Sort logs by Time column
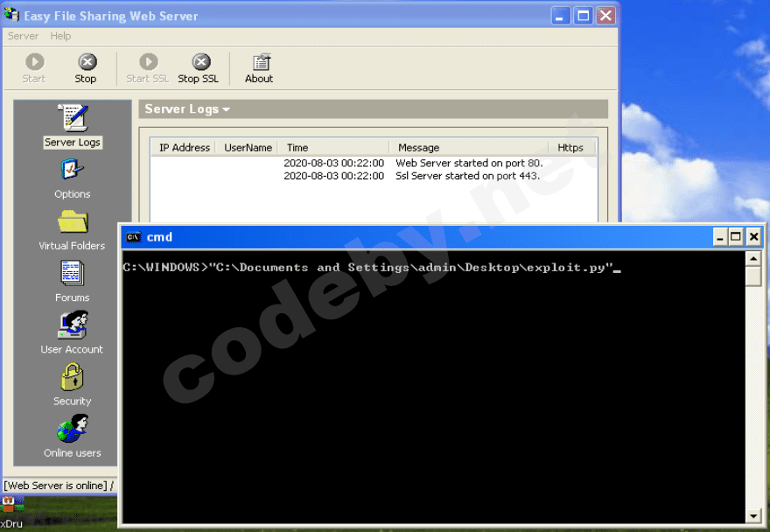The image size is (770, 532). tap(334, 147)
